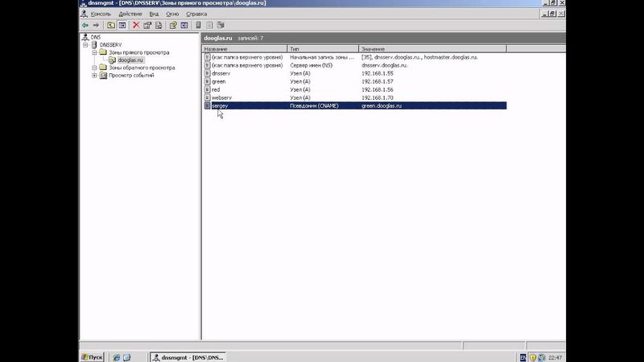Image resolution: width=644 pixels, height=362 pixels.
Task: Open the Действие menu
Action: 130,14
